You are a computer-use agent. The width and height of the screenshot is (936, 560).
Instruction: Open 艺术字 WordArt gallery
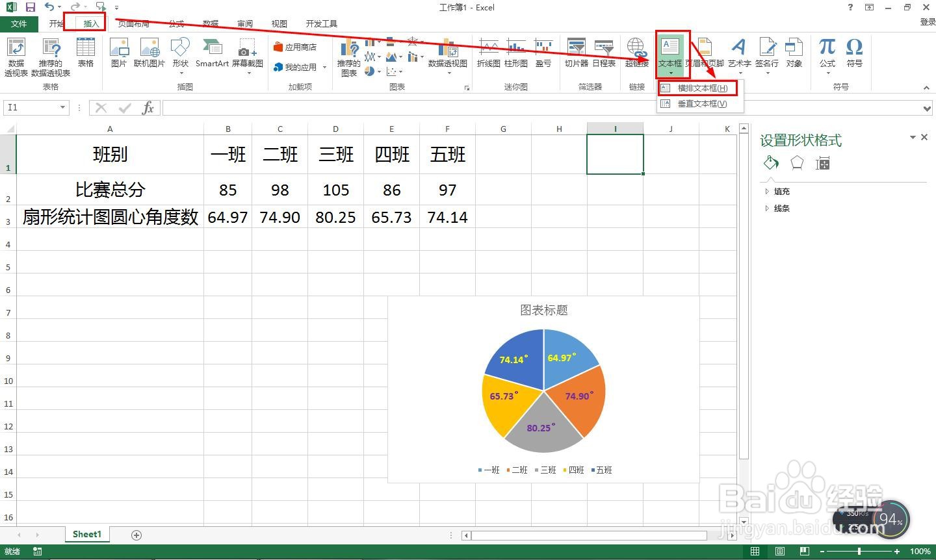739,56
